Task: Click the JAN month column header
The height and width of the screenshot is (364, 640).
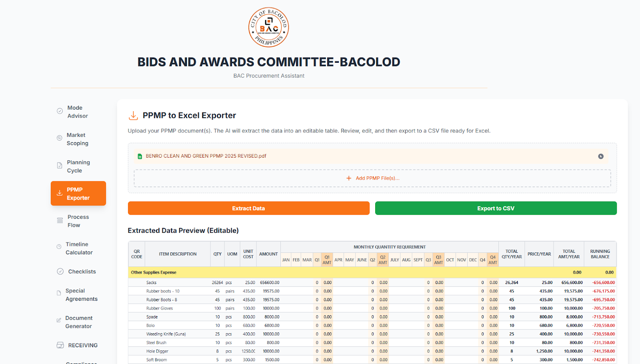Action: pyautogui.click(x=286, y=260)
